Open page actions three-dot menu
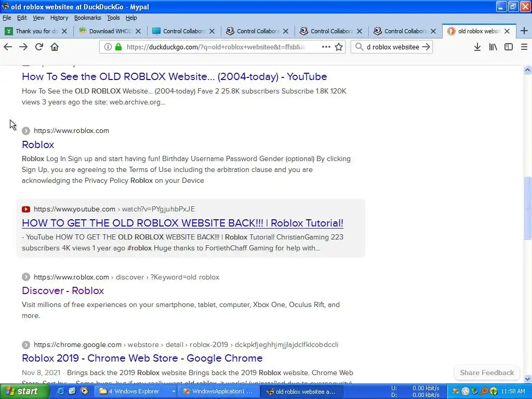Viewport: 532px width, 399px height. [x=326, y=47]
